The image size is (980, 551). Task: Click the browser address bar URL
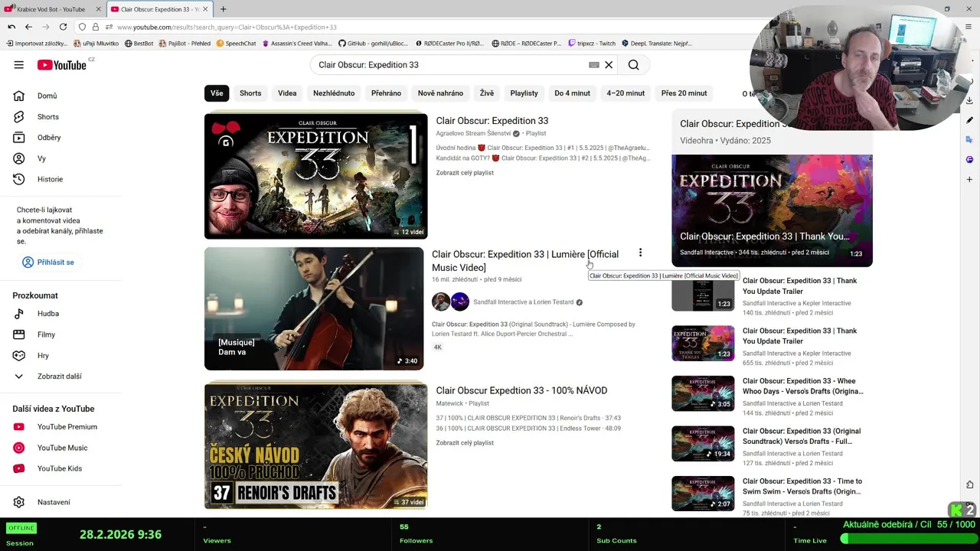pos(227,27)
